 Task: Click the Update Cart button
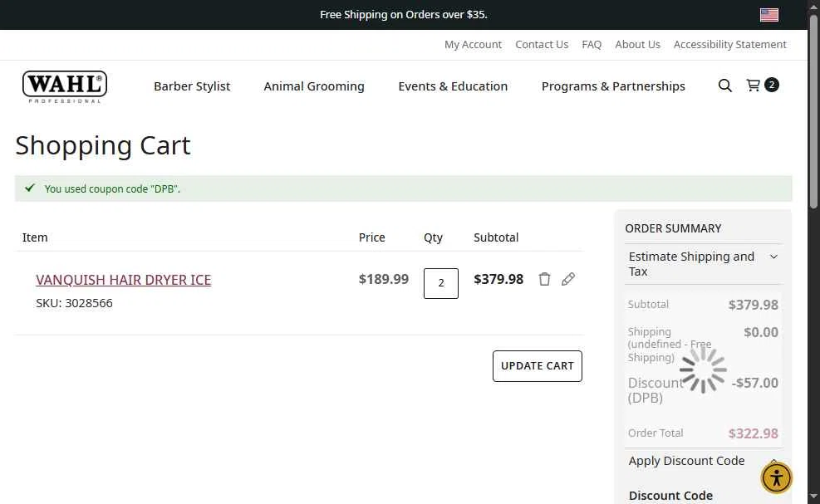pos(537,366)
